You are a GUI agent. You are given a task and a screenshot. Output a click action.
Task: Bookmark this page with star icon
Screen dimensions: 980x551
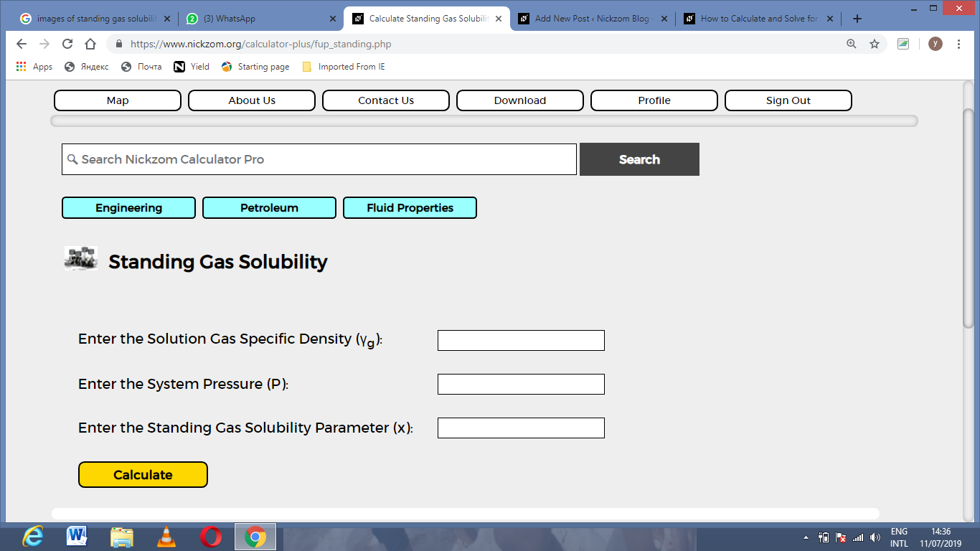coord(875,44)
